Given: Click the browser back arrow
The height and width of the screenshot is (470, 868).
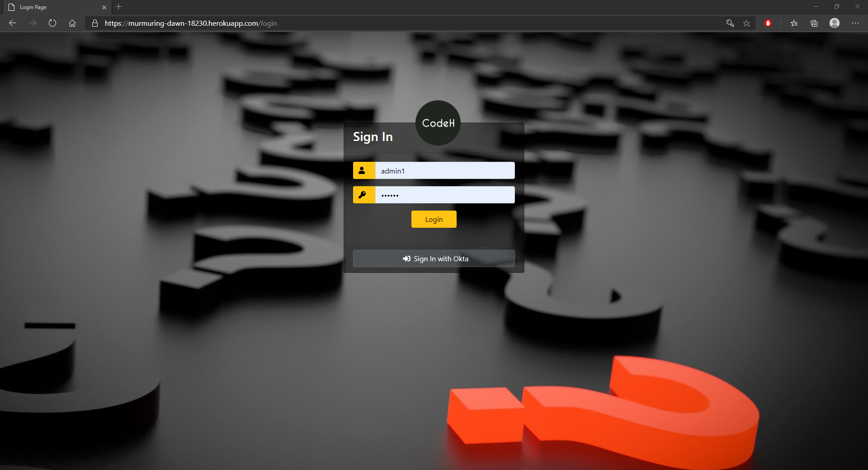Looking at the screenshot, I should pos(13,23).
